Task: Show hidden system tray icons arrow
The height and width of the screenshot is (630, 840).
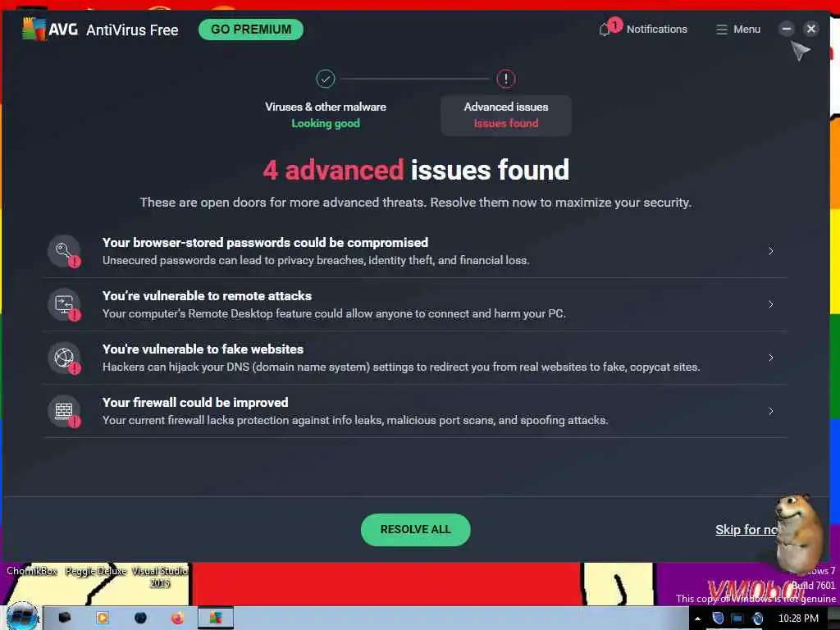Action: 697,619
